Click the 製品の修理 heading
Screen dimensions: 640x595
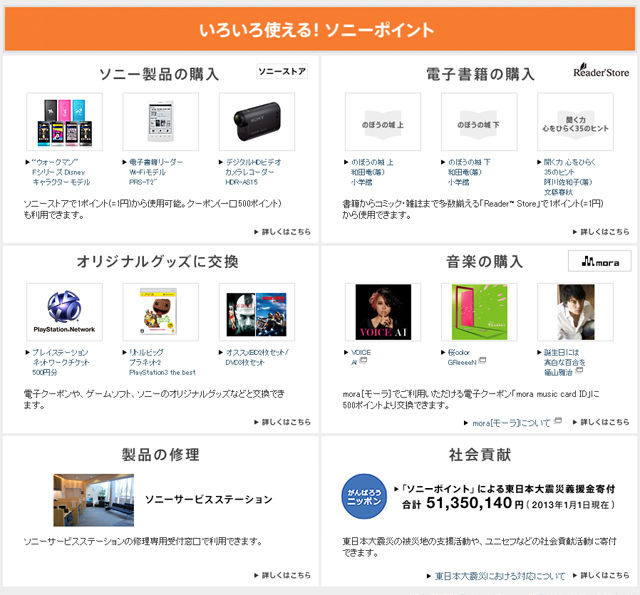tap(160, 455)
